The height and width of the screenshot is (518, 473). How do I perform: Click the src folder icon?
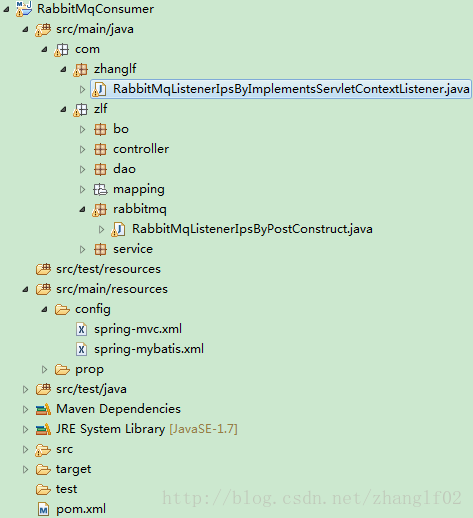tap(43, 450)
